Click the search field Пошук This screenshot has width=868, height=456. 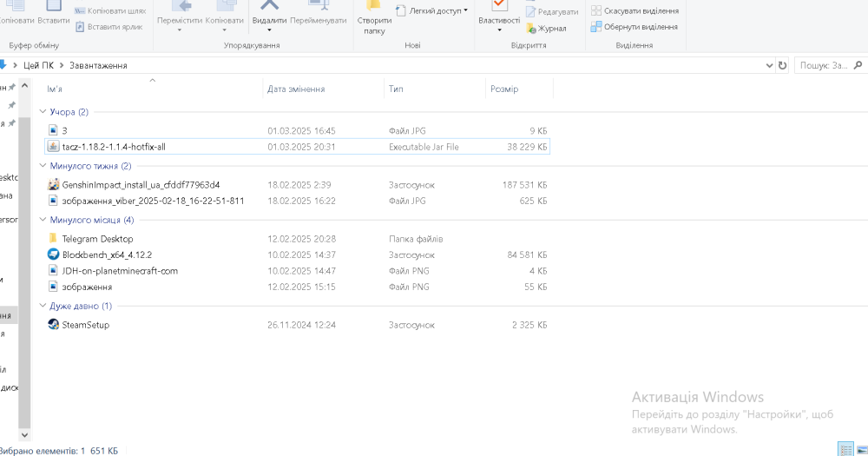(x=824, y=65)
